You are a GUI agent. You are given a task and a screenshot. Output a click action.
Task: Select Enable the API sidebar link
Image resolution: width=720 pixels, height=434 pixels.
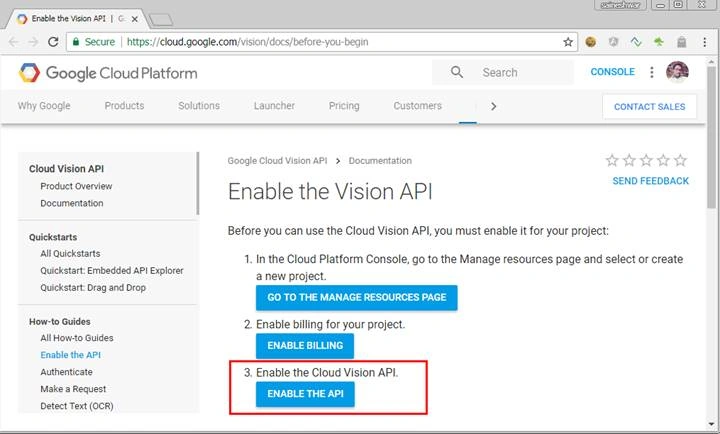70,355
